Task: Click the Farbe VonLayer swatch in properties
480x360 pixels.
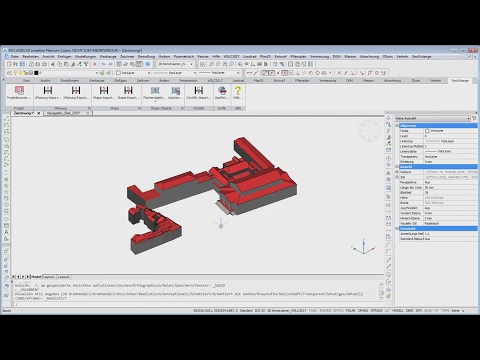Action: tap(427, 131)
